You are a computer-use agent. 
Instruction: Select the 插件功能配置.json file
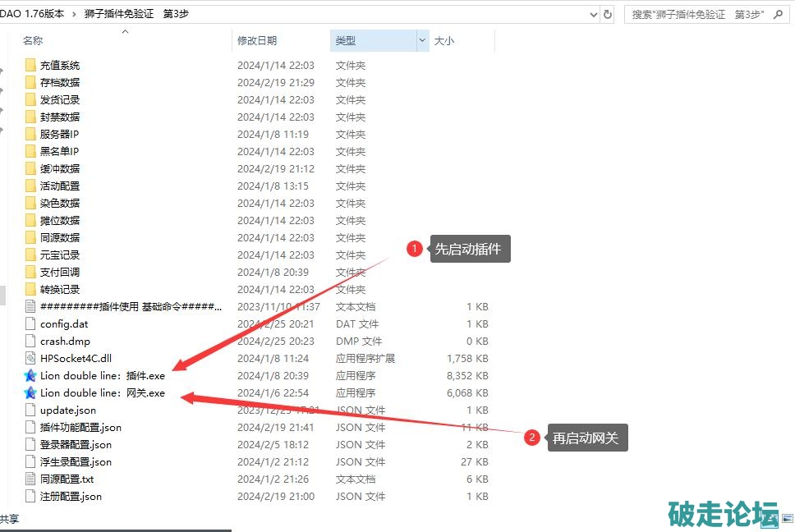(x=80, y=428)
